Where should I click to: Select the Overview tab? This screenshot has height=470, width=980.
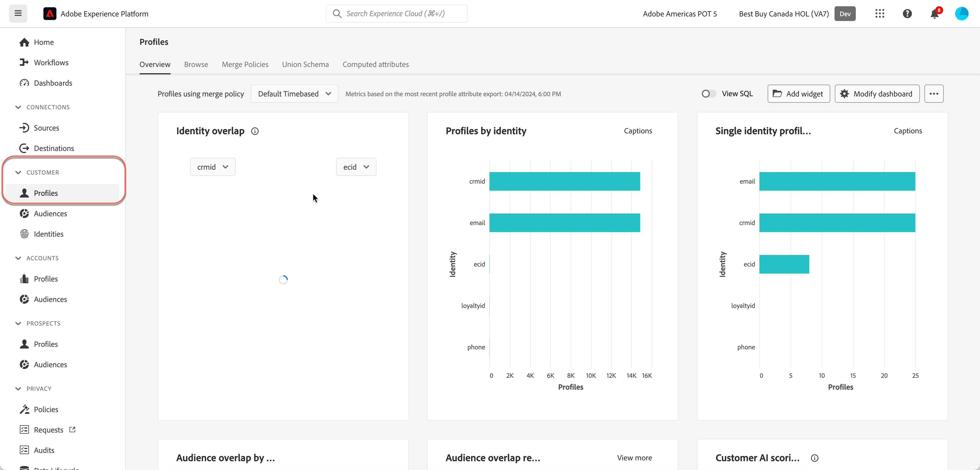pos(155,64)
